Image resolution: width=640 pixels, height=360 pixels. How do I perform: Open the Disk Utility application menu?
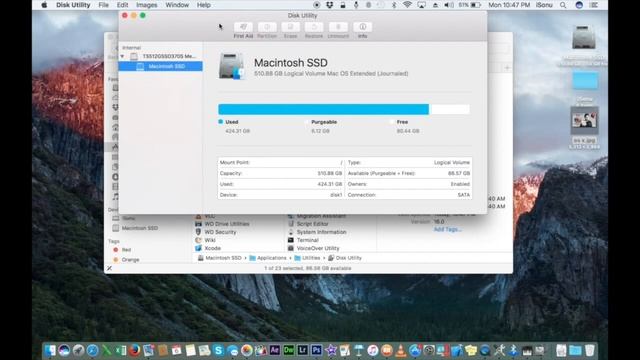pos(73,5)
